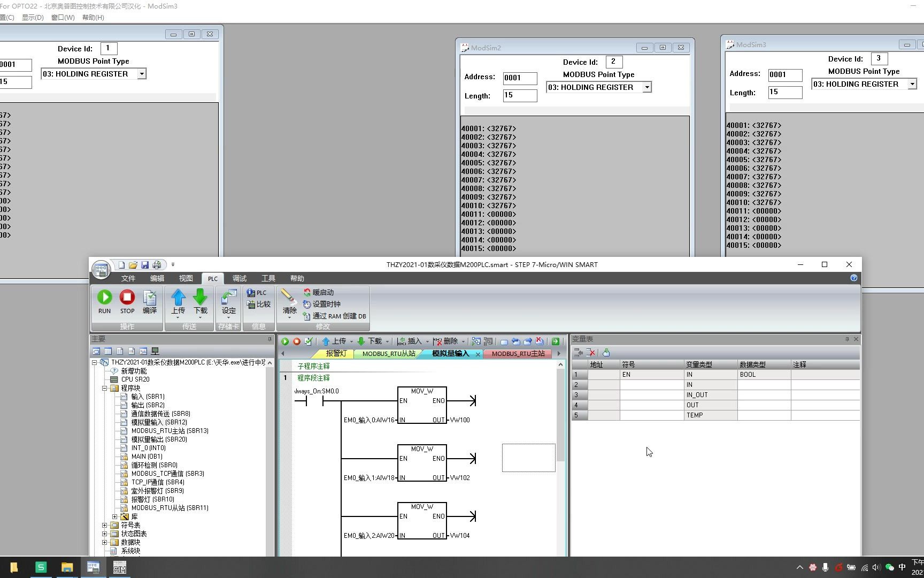Expand the 状态图表 tree node
This screenshot has height=578, width=924.
(105, 534)
